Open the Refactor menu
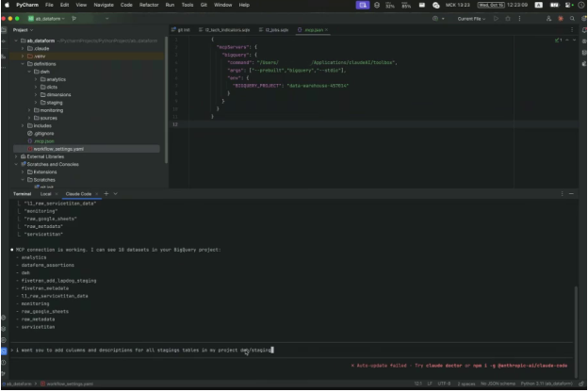 click(148, 5)
